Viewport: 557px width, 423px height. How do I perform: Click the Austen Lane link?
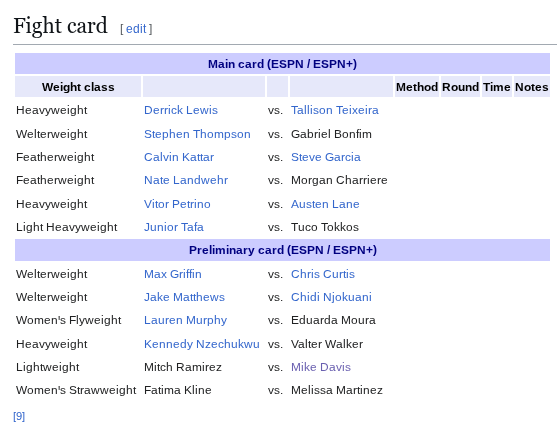point(325,204)
